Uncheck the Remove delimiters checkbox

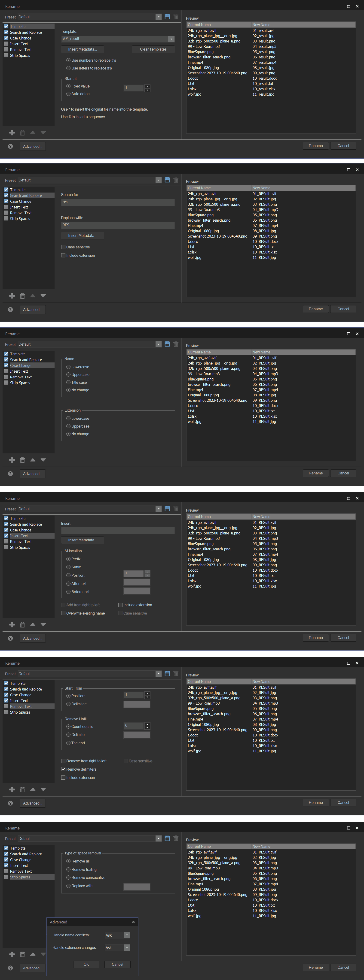coord(64,769)
